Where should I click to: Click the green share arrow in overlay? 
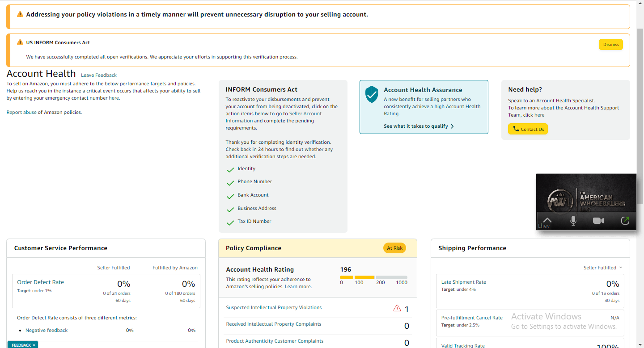625,220
